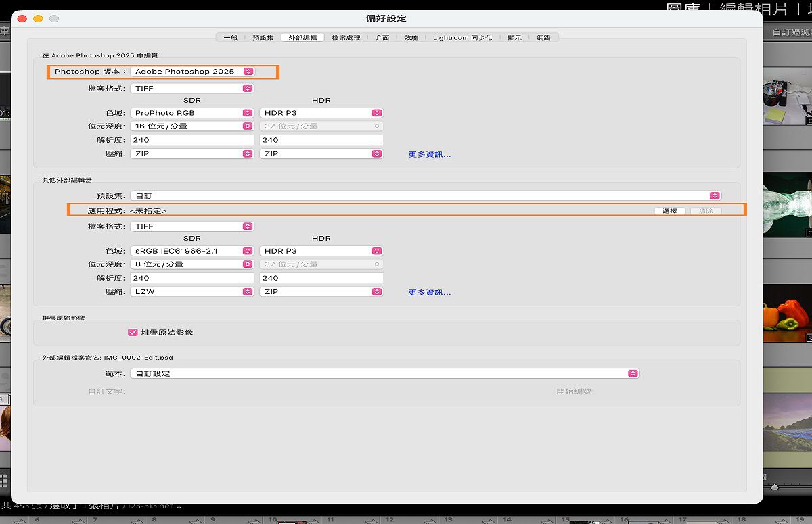Screen dimensions: 812x524
Task: Click the 選擇 application button
Action: pyautogui.click(x=670, y=211)
